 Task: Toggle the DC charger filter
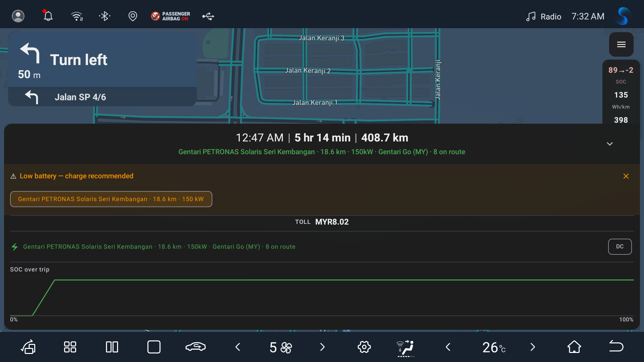tap(620, 247)
